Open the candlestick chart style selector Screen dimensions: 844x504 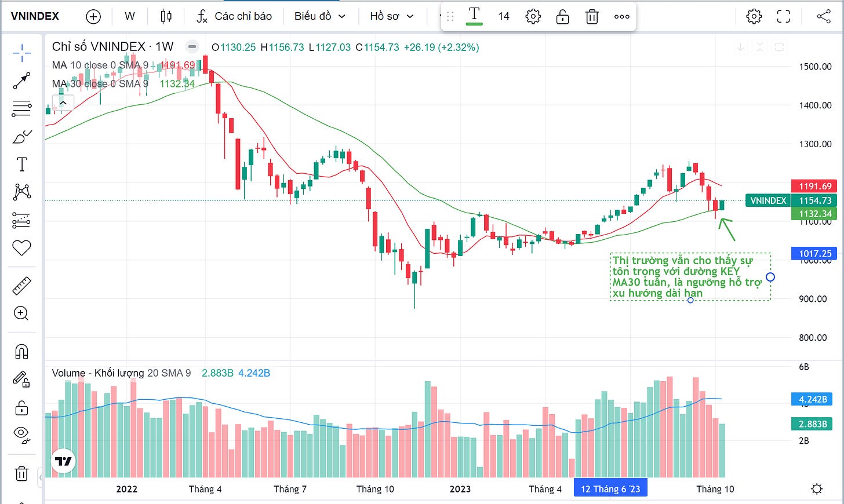166,16
